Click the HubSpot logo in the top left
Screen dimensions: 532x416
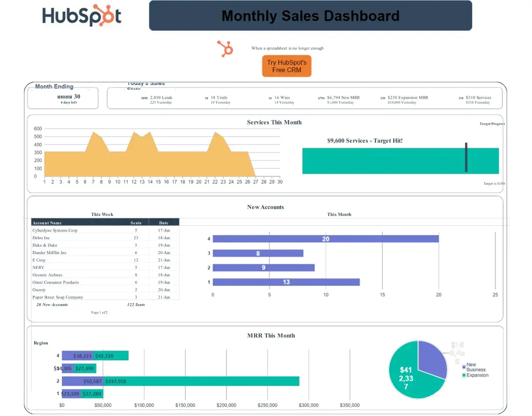[x=81, y=16]
